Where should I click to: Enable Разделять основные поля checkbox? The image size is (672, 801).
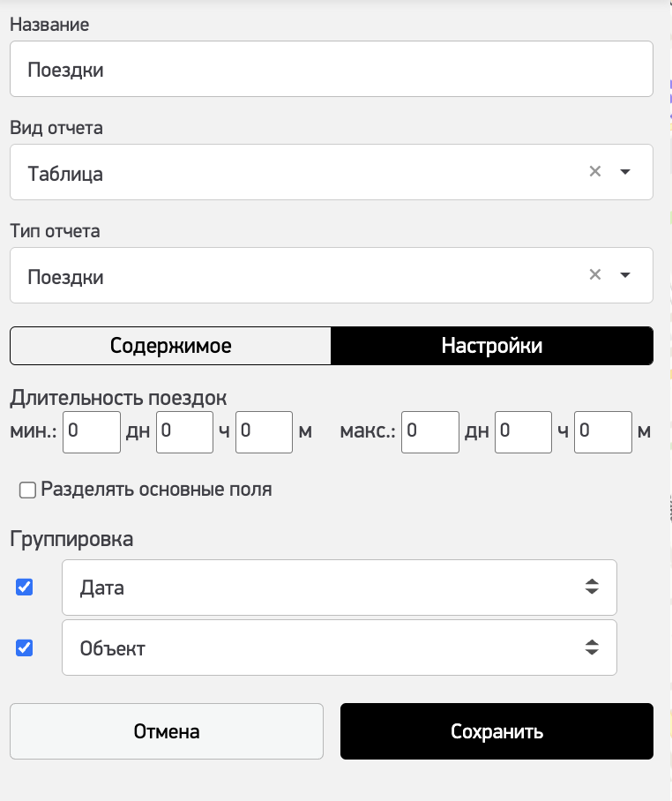[27, 490]
